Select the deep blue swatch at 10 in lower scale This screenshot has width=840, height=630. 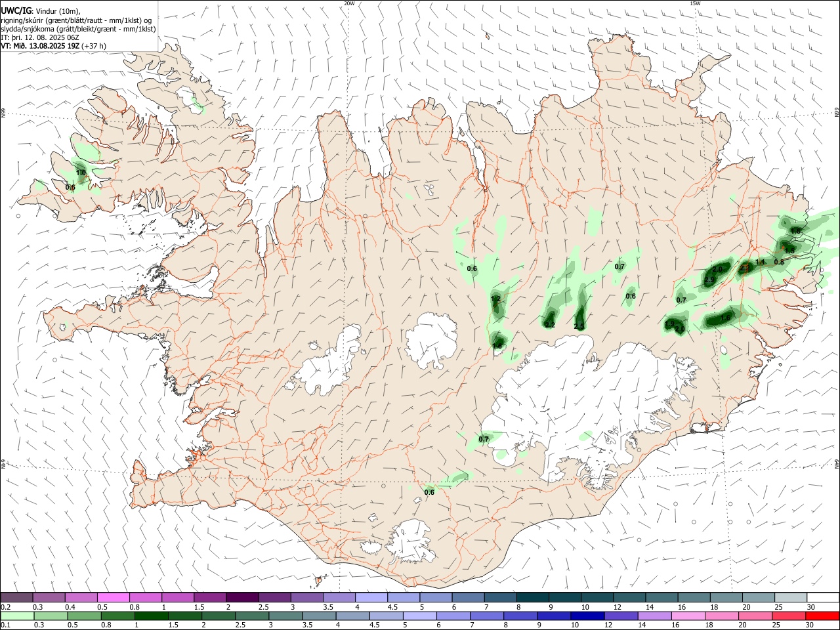pyautogui.click(x=587, y=616)
